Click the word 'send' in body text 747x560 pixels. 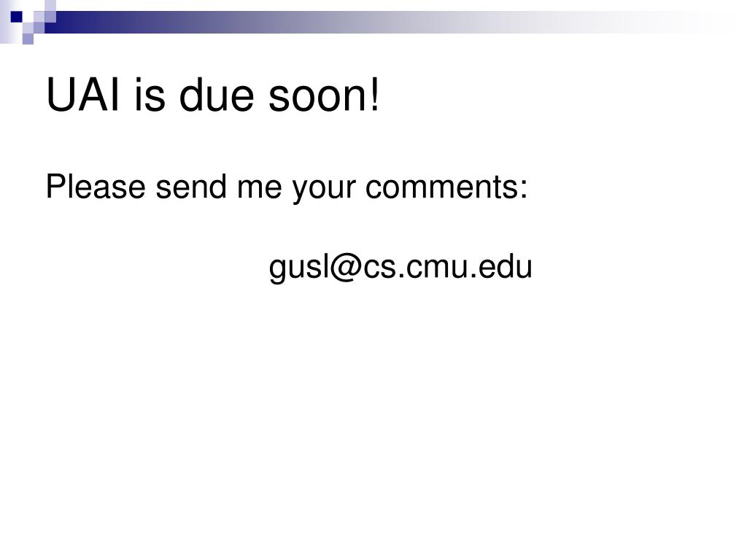[x=191, y=187]
